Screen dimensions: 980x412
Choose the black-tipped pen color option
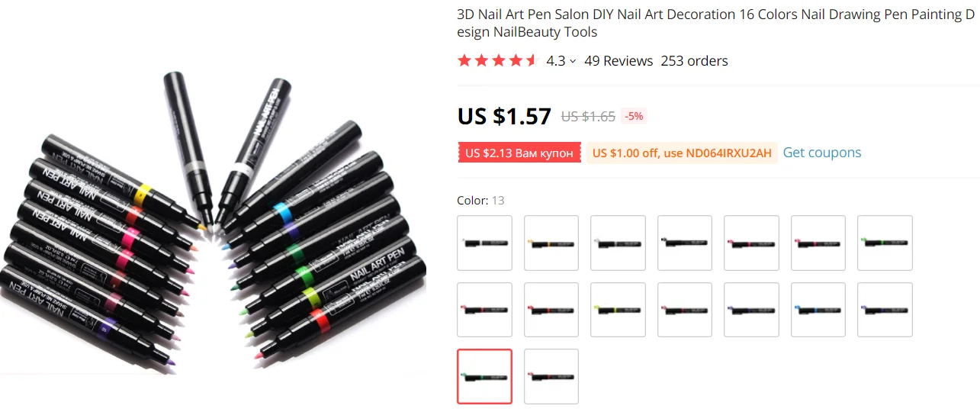click(x=685, y=243)
